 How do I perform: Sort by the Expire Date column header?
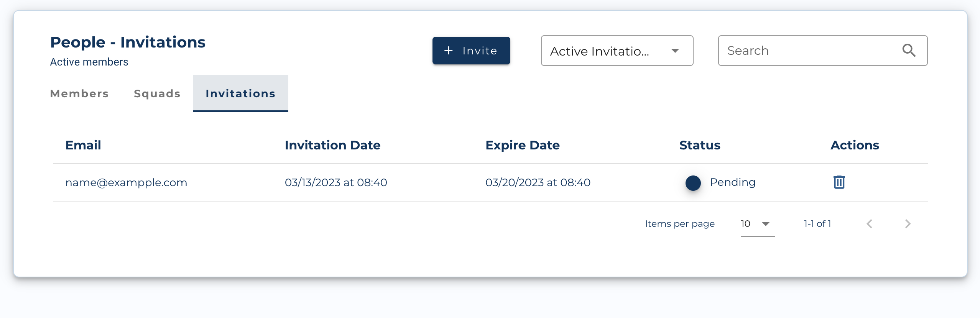pos(522,145)
